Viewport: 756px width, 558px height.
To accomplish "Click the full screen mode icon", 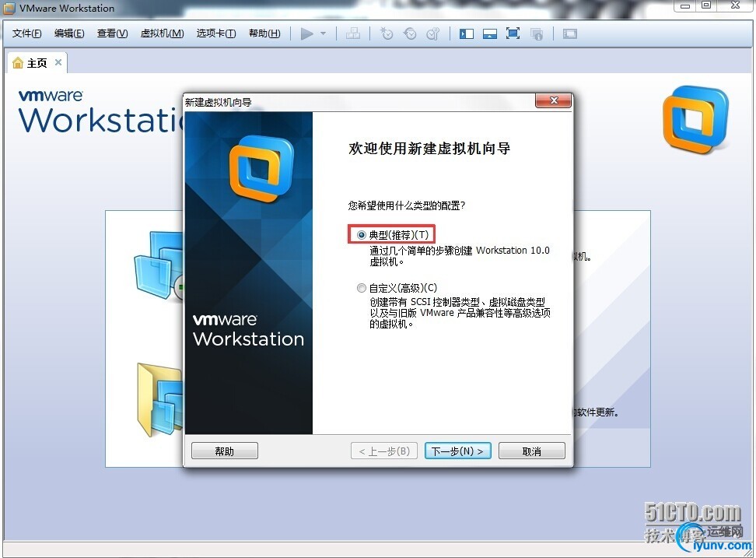I will (513, 33).
